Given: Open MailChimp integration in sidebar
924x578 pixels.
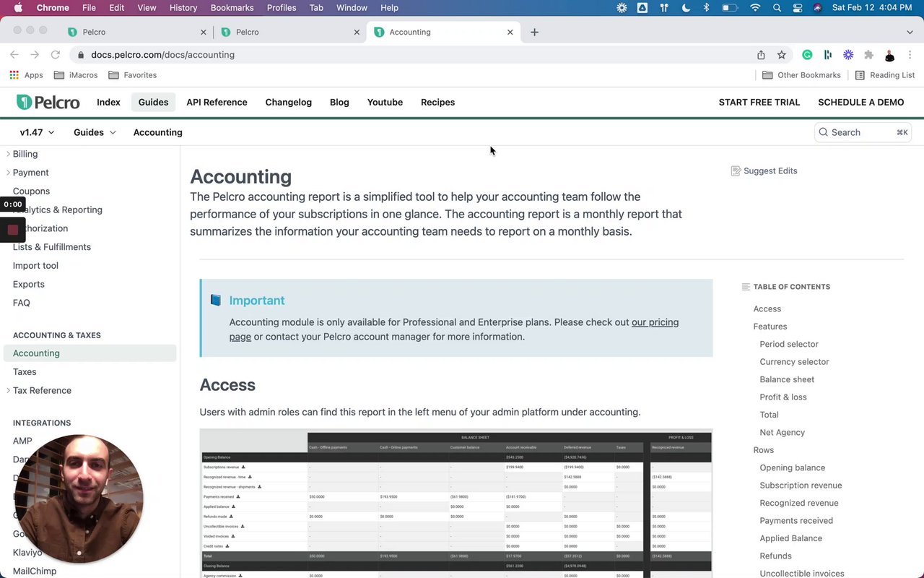Looking at the screenshot, I should tap(35, 571).
